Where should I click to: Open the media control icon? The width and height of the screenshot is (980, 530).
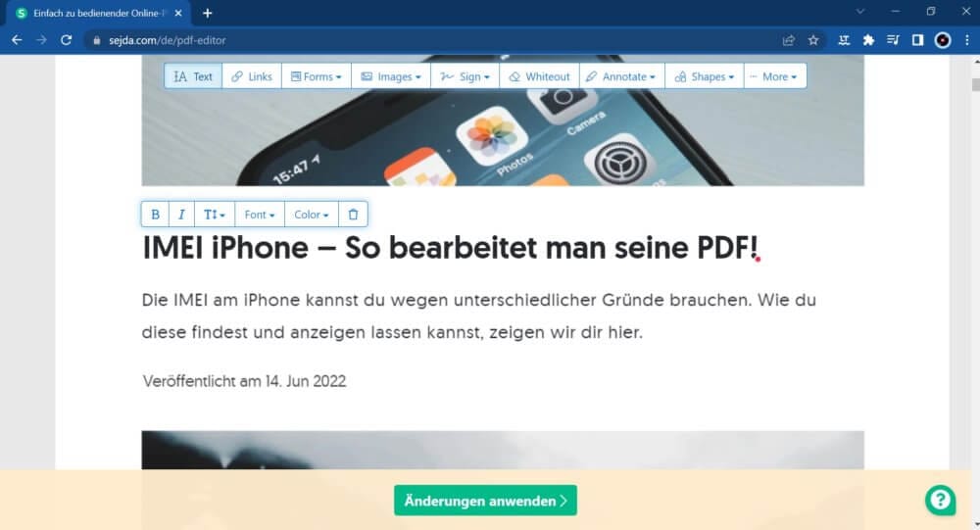[x=893, y=40]
